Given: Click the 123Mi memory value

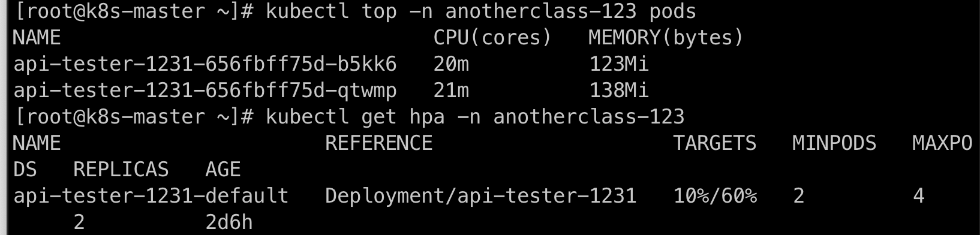Looking at the screenshot, I should [x=619, y=64].
